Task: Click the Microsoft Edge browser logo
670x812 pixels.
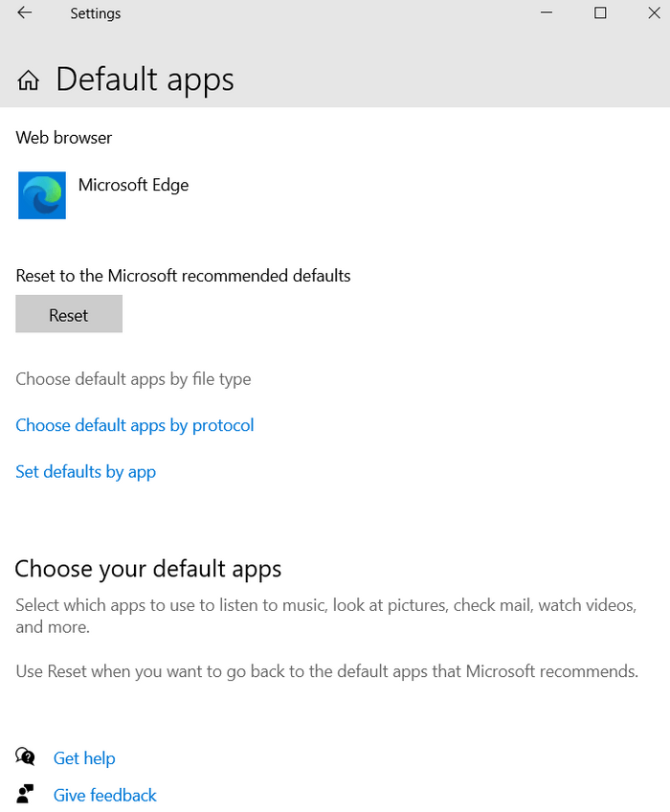Action: pyautogui.click(x=41, y=195)
